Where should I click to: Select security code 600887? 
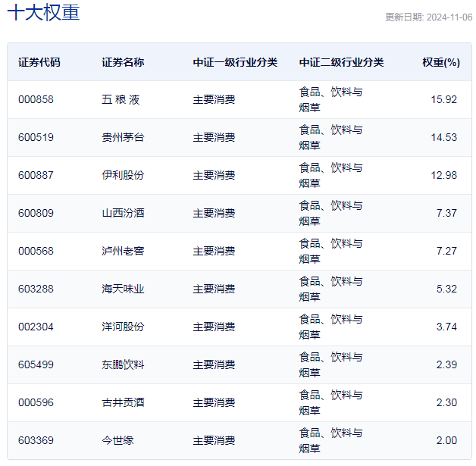(36, 175)
